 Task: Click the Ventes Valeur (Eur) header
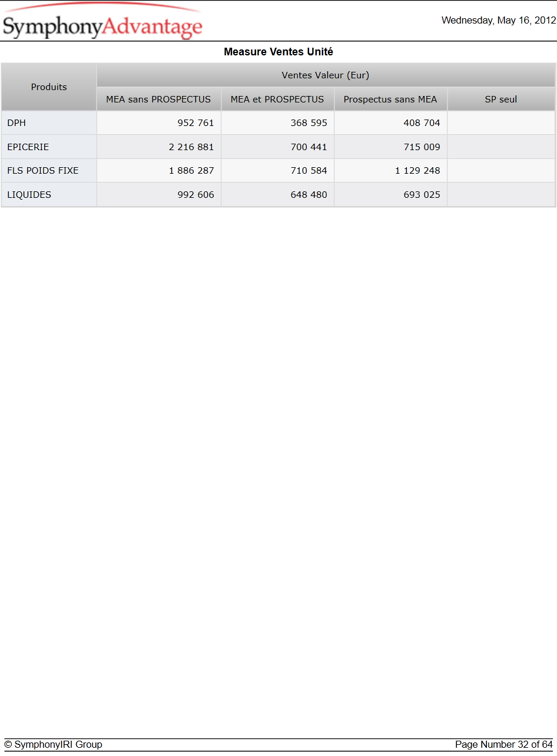point(326,75)
